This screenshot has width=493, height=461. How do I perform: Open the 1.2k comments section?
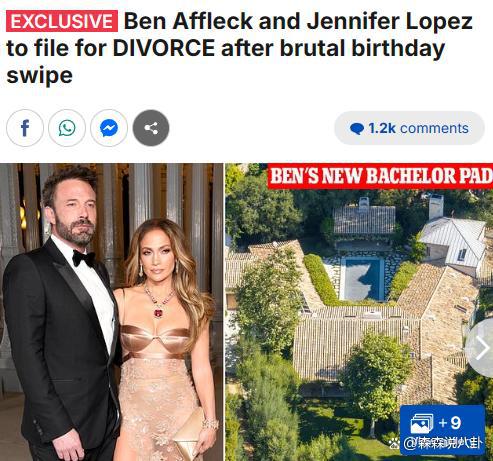click(x=409, y=128)
